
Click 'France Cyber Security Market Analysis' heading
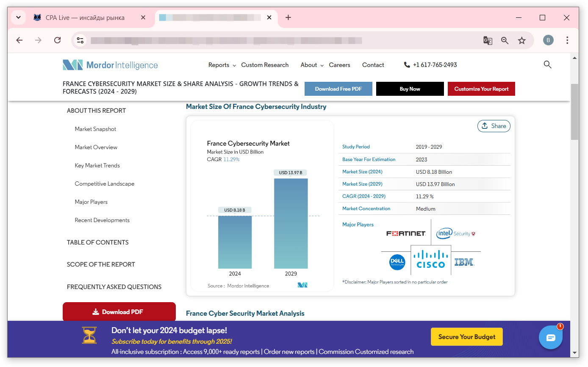(245, 314)
